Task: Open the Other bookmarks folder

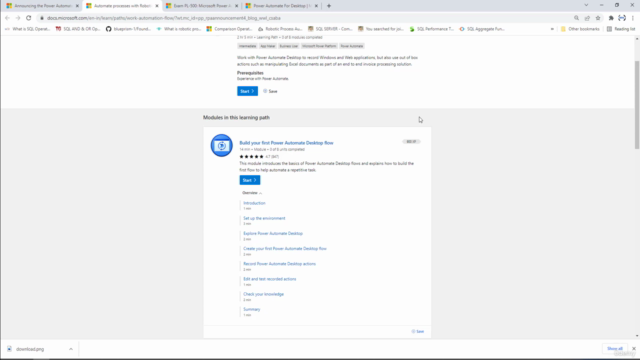Action: 580,29
